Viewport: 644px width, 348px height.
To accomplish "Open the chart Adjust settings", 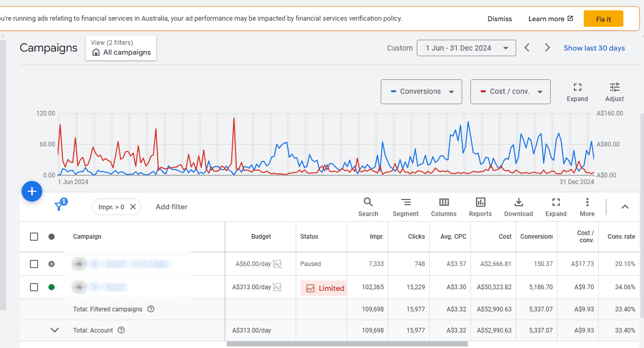I will 615,92.
